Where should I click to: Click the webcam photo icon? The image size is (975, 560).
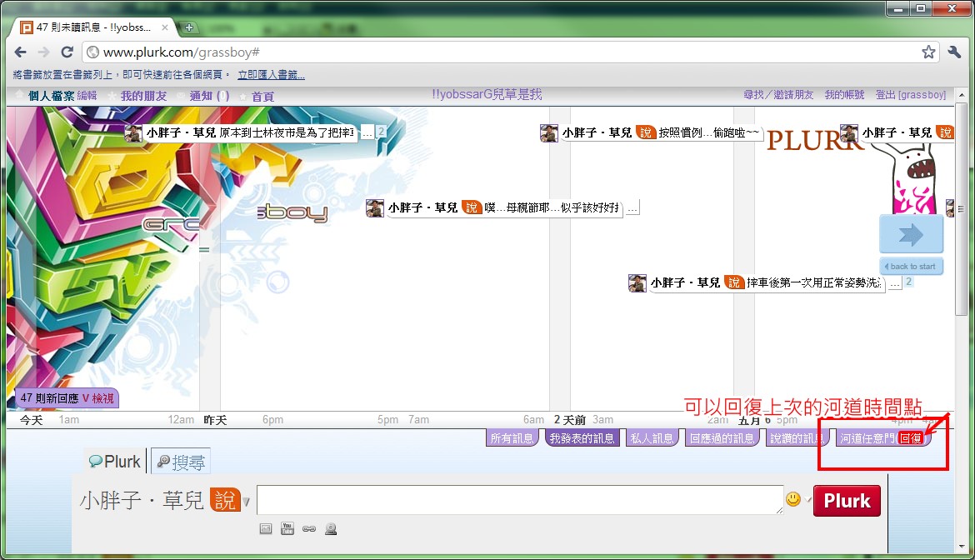[x=331, y=529]
